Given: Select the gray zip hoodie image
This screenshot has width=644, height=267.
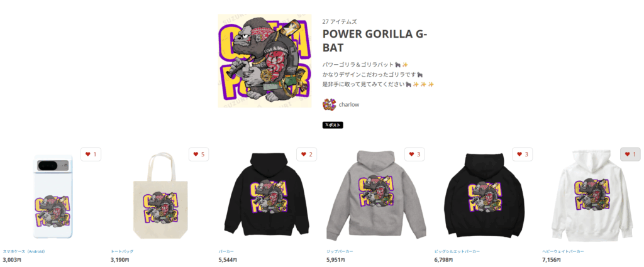Looking at the screenshot, I should click(376, 195).
